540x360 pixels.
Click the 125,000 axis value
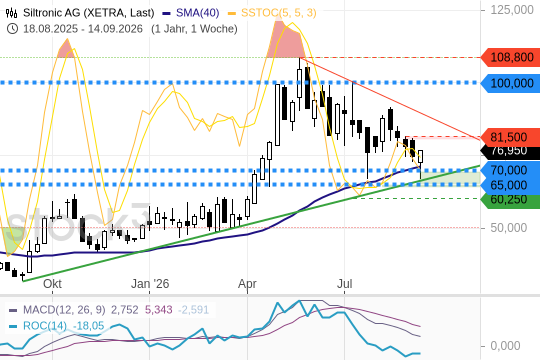[512, 10]
